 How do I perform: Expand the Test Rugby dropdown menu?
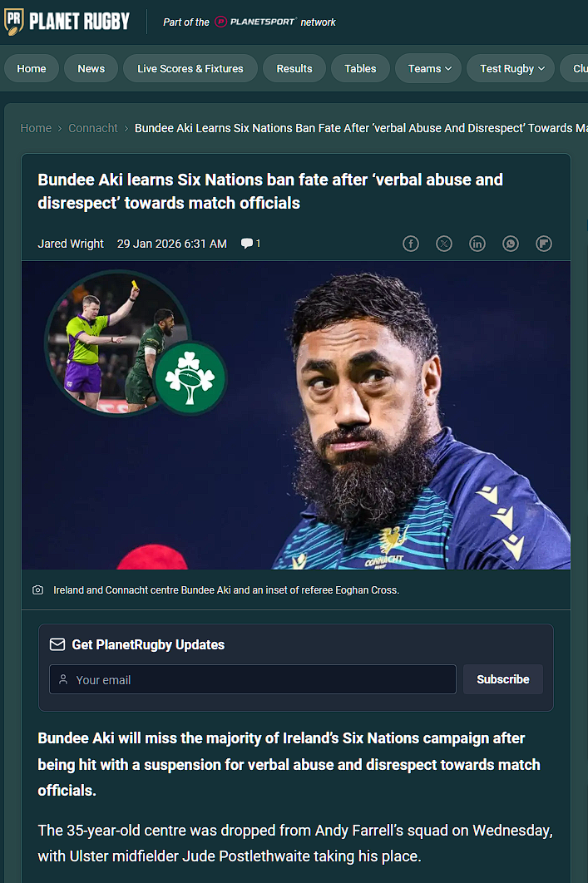pyautogui.click(x=511, y=69)
